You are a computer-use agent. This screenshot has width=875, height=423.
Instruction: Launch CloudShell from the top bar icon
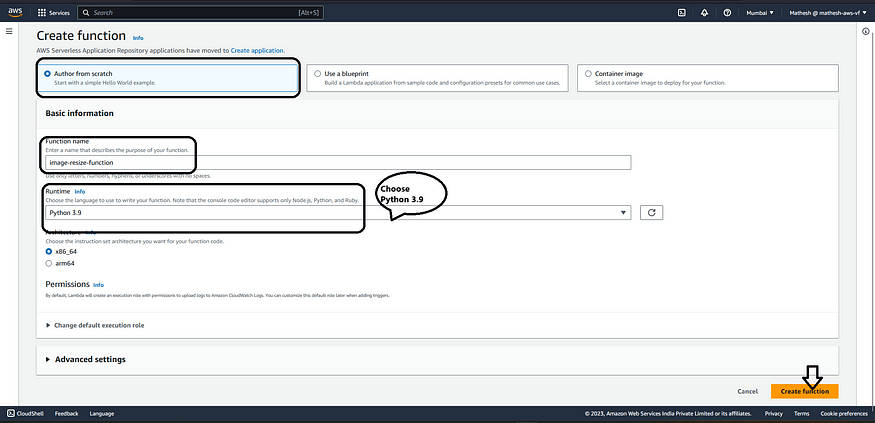point(681,12)
